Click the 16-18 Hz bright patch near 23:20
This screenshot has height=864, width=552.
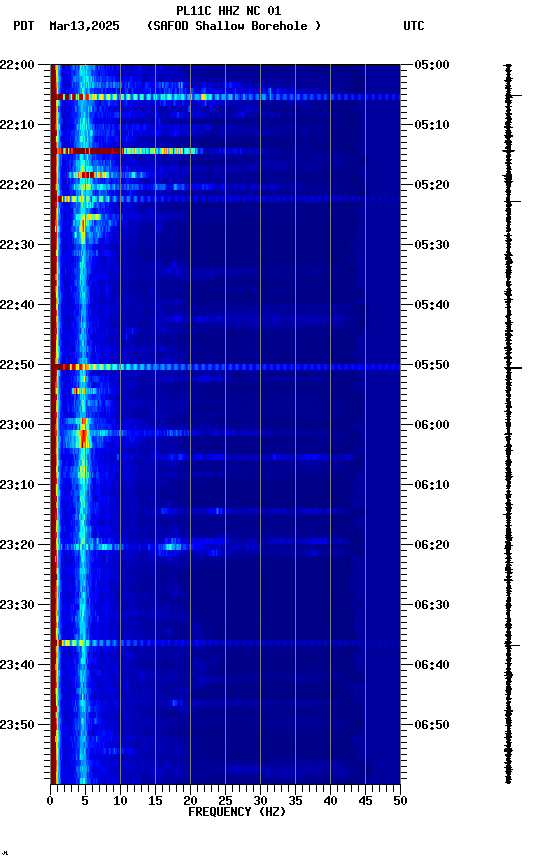(x=172, y=547)
